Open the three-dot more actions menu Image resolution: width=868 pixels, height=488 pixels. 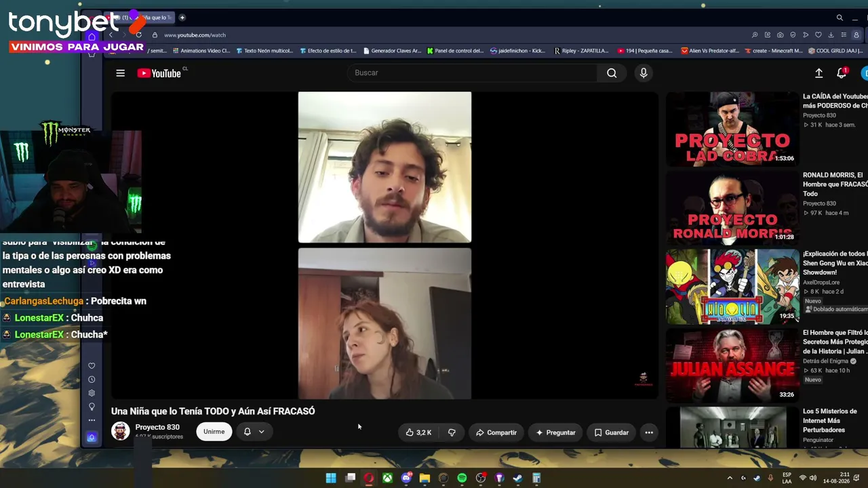(649, 432)
